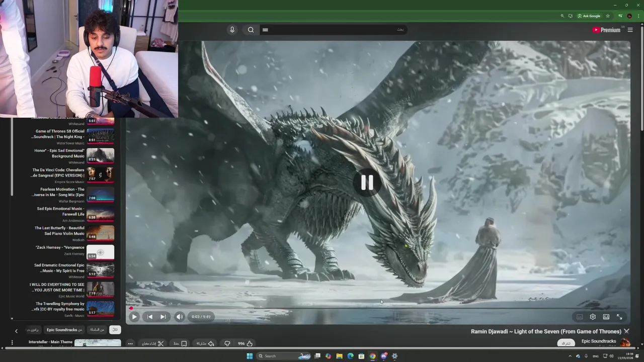The height and width of the screenshot is (362, 644).
Task: Select the white active filter chip
Action: (x=115, y=330)
